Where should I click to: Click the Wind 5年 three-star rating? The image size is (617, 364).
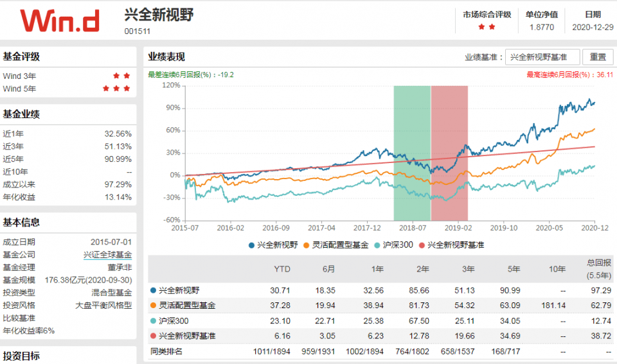116,89
